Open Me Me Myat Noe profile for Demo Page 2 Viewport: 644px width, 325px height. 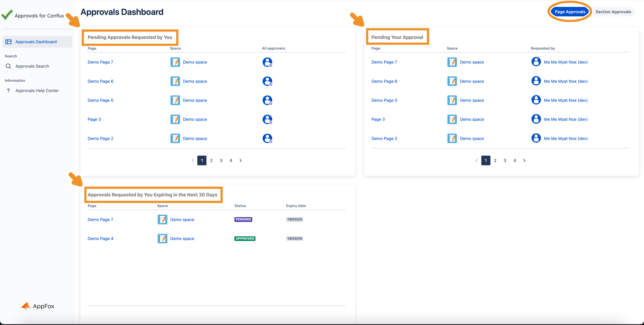(566, 138)
